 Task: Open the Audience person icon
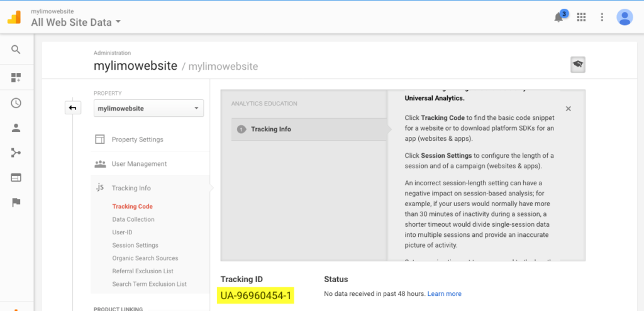(16, 128)
